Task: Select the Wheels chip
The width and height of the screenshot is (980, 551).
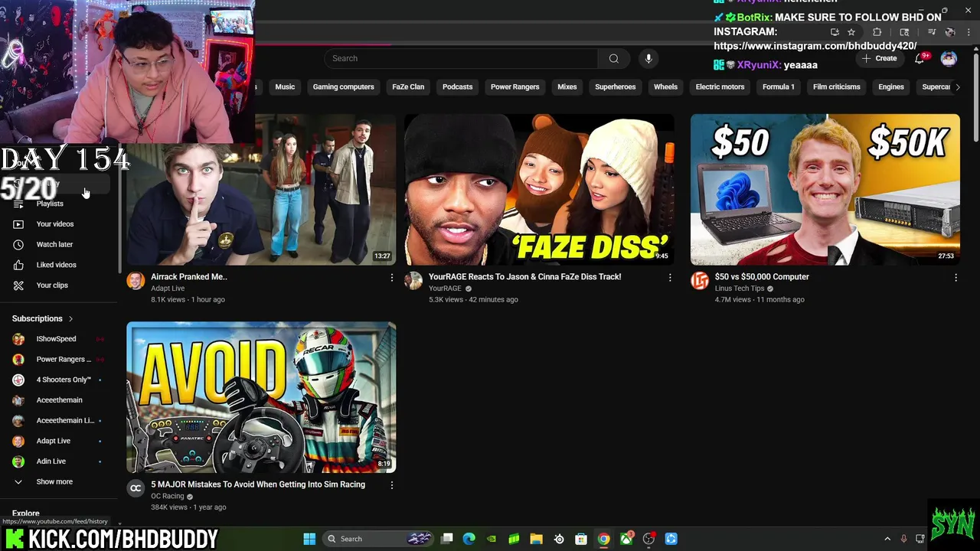Action: pos(665,87)
